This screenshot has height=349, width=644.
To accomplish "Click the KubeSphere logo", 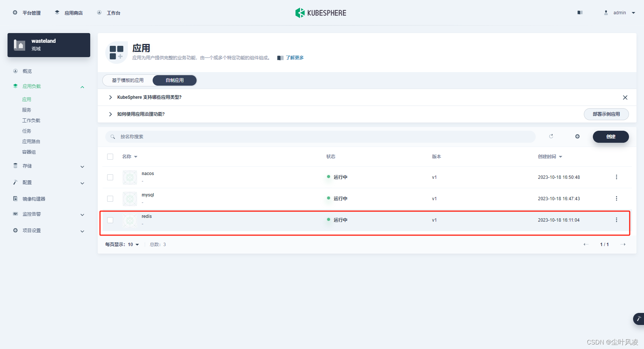I will pyautogui.click(x=321, y=13).
